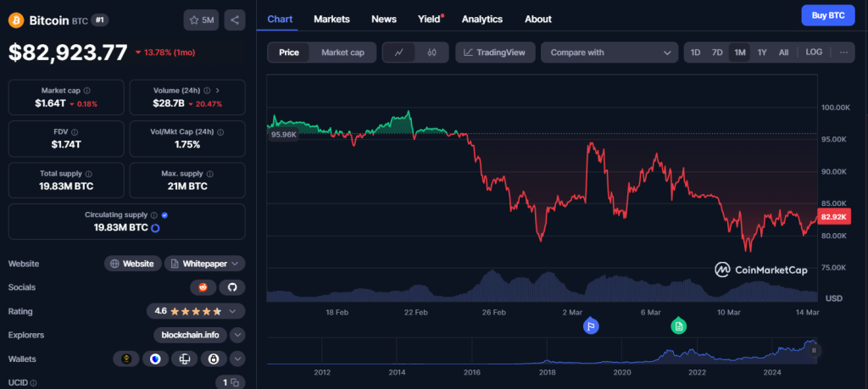
Task: Set chart range to 1Y
Action: click(762, 53)
